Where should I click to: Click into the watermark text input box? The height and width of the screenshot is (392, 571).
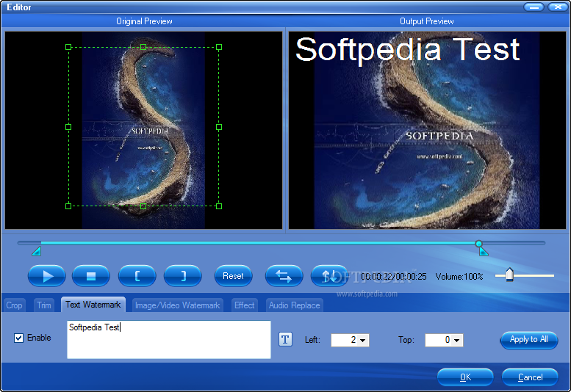pyautogui.click(x=169, y=340)
